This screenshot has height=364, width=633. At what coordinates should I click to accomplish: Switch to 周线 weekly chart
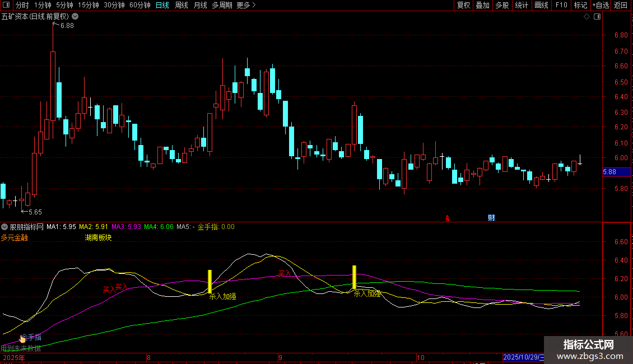(x=181, y=5)
